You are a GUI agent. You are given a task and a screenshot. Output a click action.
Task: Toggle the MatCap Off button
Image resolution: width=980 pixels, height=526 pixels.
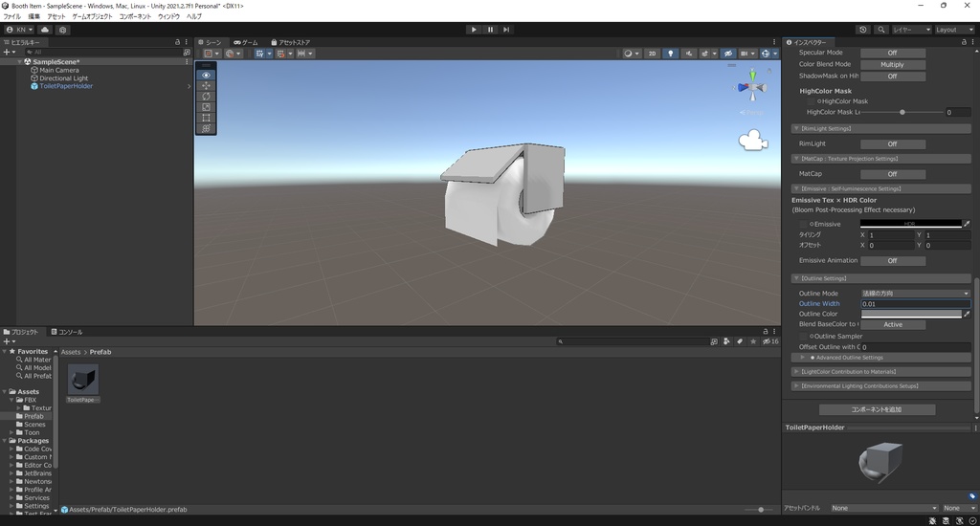pos(893,174)
